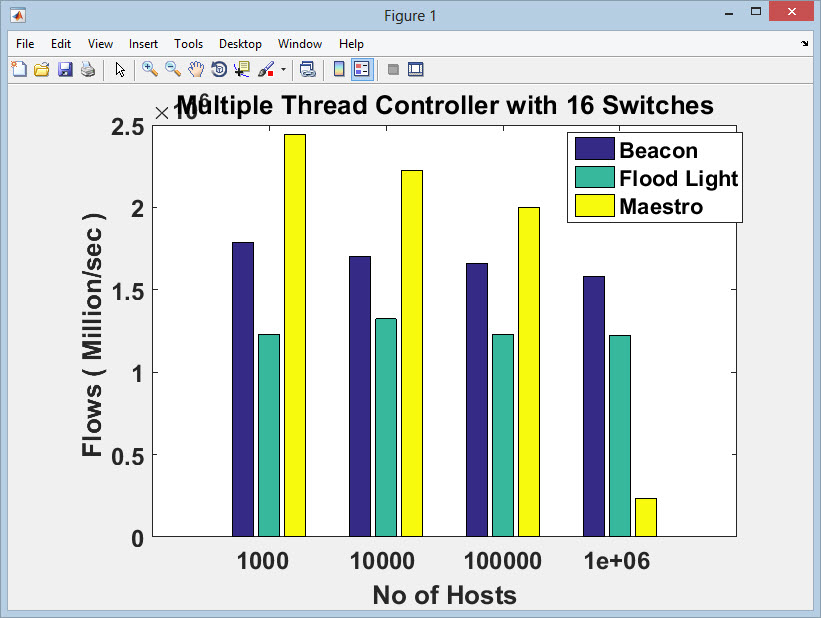Click the short Maestro bar at 1e+06 hosts
This screenshot has height=618, width=821.
pyautogui.click(x=646, y=517)
